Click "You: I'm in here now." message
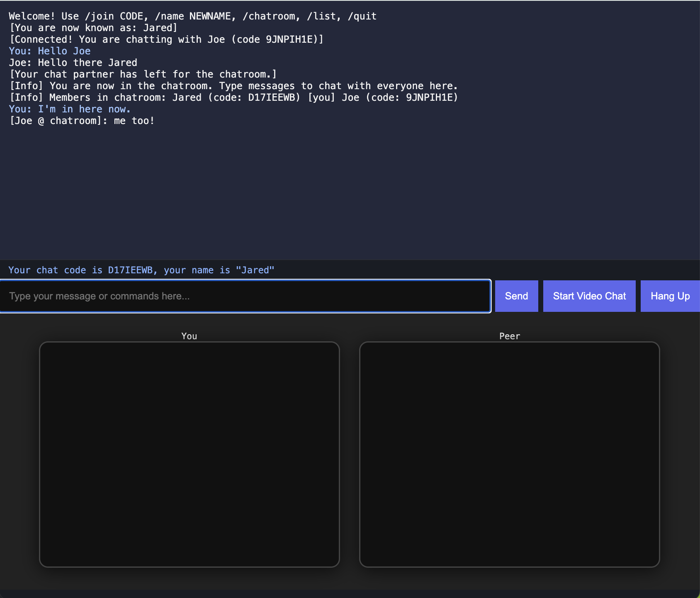The image size is (700, 598). click(x=70, y=109)
